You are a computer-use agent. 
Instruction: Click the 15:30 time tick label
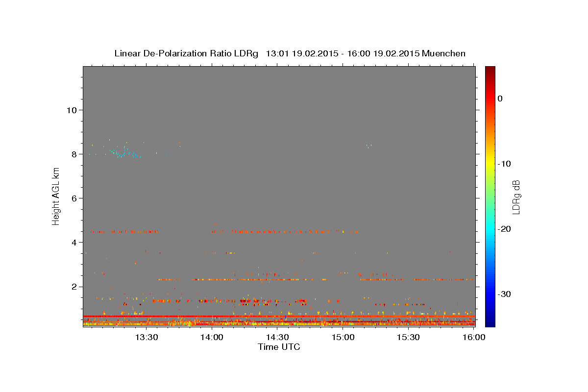[x=408, y=337]
